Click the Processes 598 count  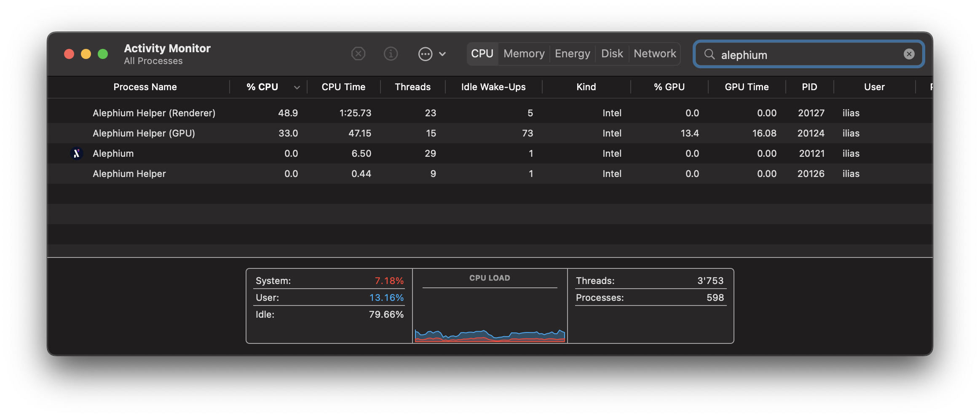coord(715,297)
